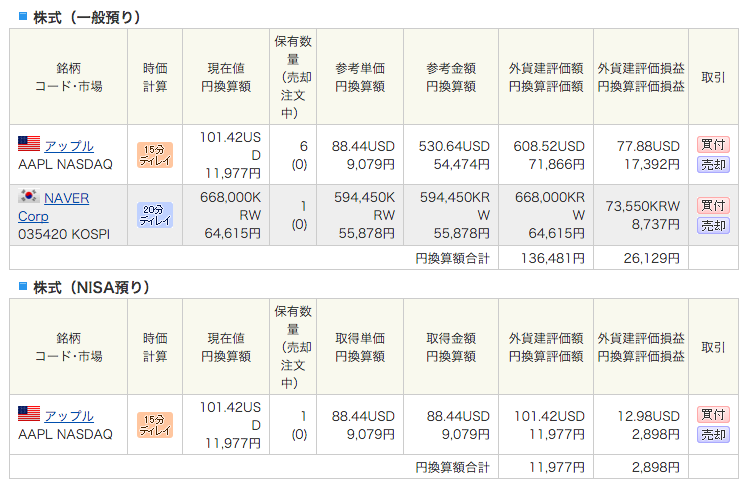Viewport: 752px width, 500px height.
Task: Click the blue square beside 株式（NISA預り）
Action: point(23,286)
